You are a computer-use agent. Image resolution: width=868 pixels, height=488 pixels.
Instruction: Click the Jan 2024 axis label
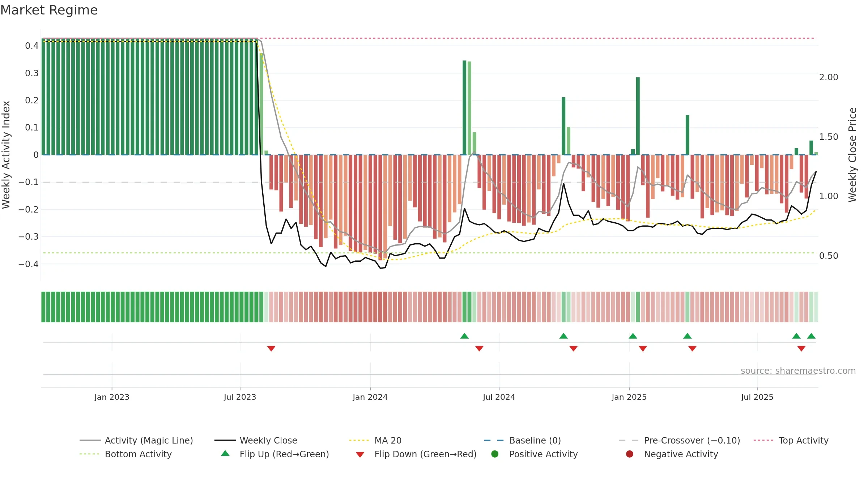pos(370,397)
